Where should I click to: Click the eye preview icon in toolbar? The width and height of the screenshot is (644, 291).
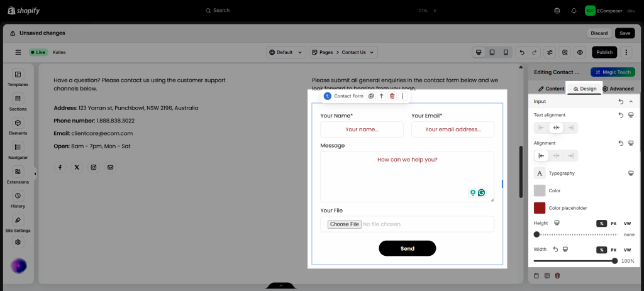coord(580,52)
